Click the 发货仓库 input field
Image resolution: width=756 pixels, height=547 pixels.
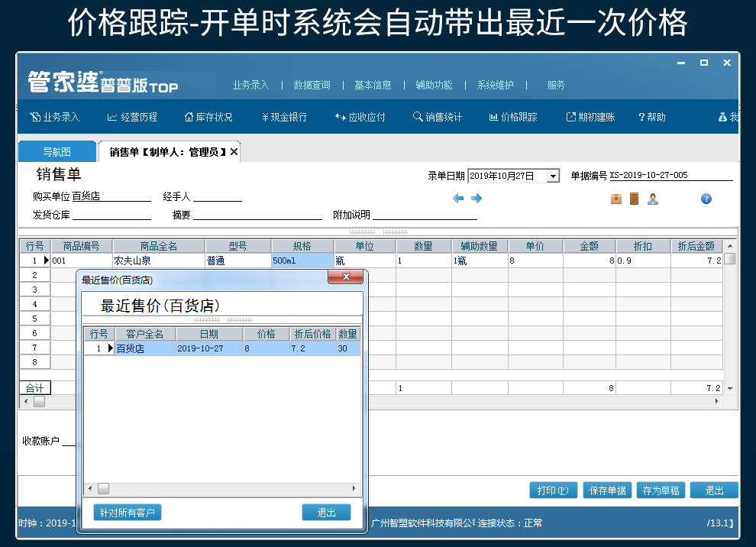coord(111,215)
